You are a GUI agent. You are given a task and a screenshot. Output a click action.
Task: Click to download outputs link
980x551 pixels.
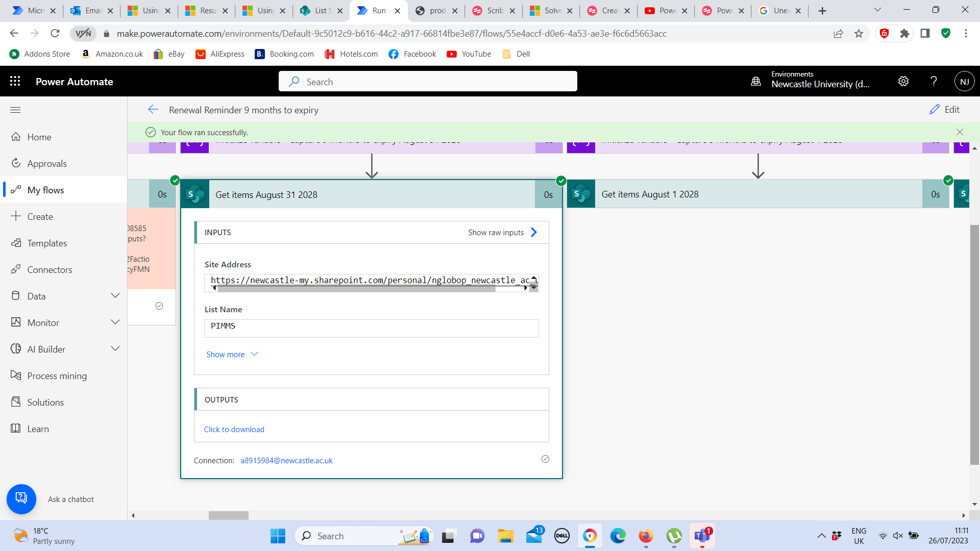(234, 429)
